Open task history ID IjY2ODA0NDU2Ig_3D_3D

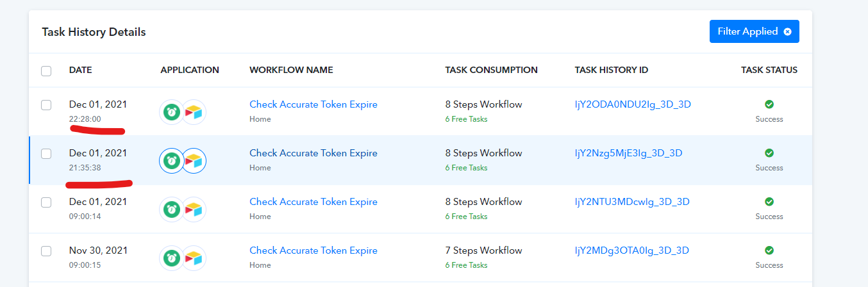(633, 104)
